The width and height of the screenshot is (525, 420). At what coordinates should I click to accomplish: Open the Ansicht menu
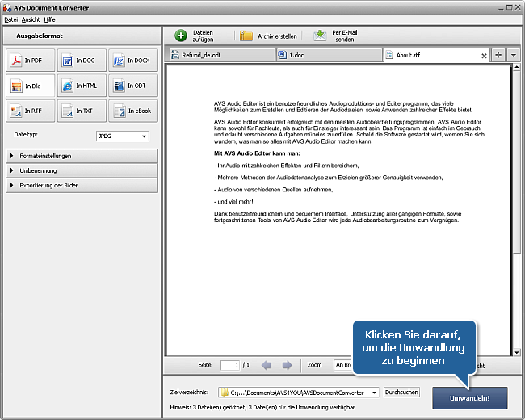coord(31,19)
